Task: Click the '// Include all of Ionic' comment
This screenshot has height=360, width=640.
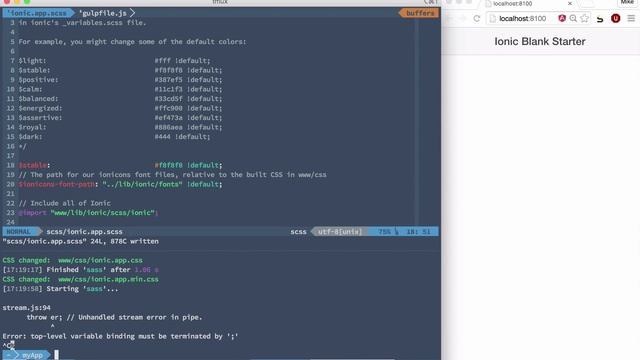Action: (64, 203)
